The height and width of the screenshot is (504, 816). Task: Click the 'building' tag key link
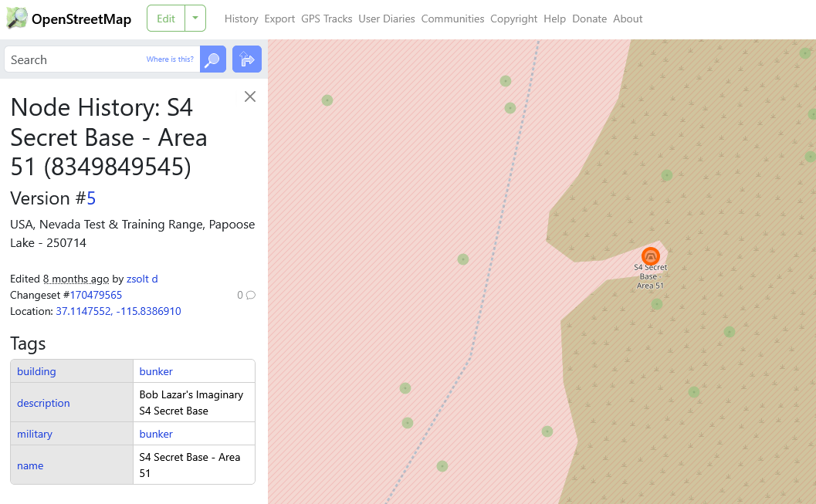(36, 371)
